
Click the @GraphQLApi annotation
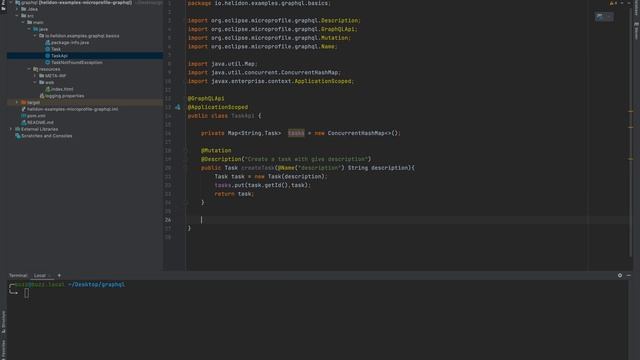click(206, 98)
